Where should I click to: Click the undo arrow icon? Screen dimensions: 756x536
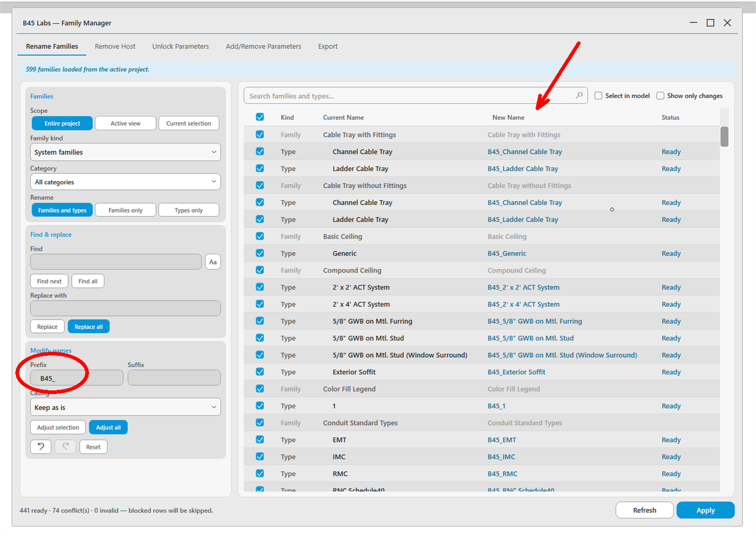[x=41, y=447]
